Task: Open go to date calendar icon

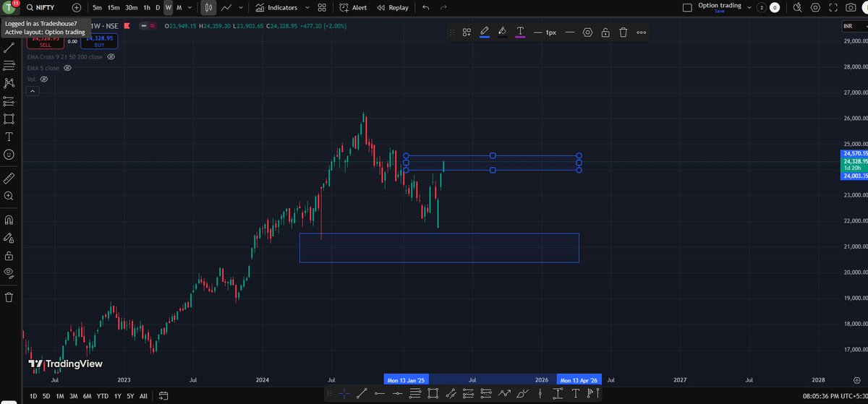Action: point(163,396)
